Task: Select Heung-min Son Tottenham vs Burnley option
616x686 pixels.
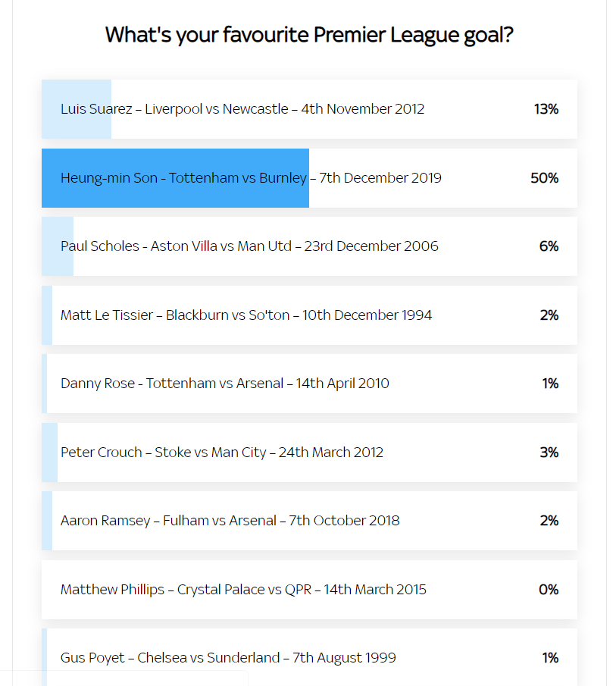Action: 309,178
